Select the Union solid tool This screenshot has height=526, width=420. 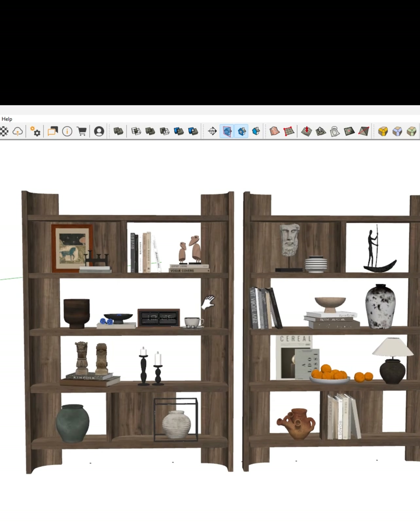(150, 131)
